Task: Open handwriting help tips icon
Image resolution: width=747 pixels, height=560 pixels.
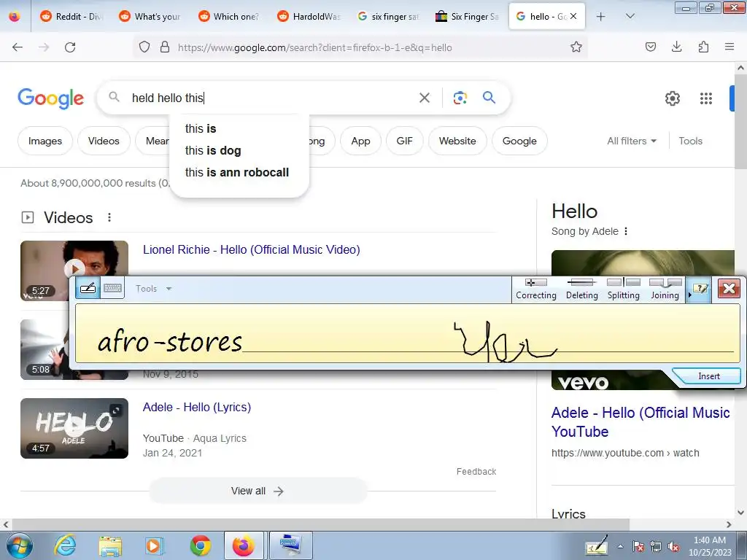Action: point(700,289)
